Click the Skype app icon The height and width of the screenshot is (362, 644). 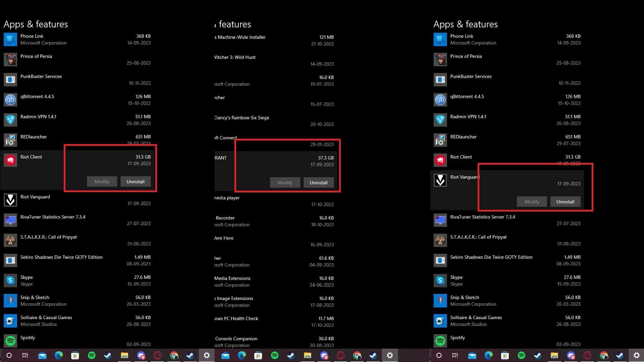coord(10,280)
